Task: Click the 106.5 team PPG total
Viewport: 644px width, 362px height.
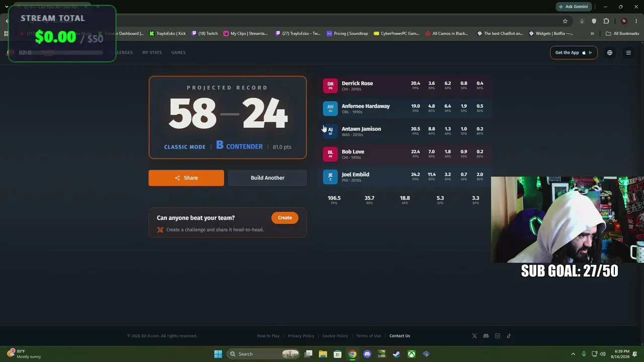Action: point(334,198)
